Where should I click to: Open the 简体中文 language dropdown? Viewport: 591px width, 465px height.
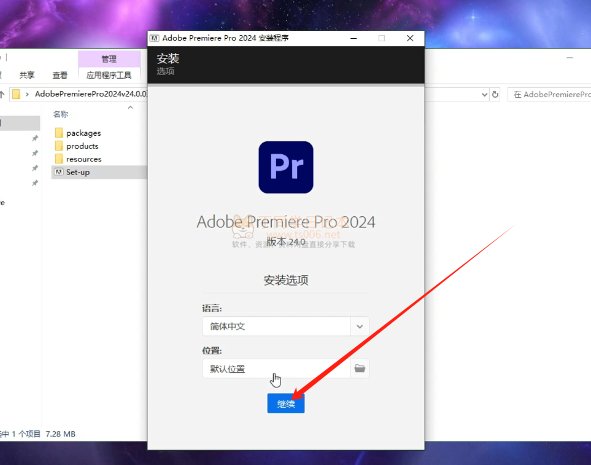(x=285, y=326)
